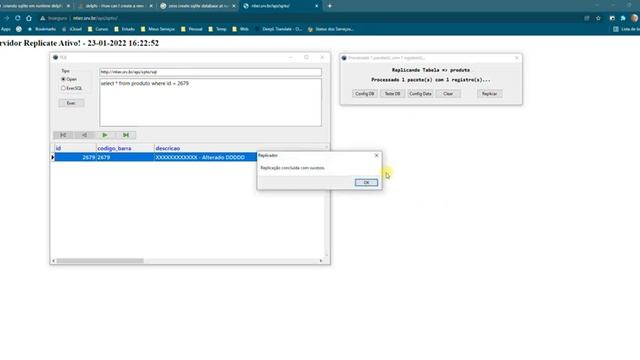This screenshot has height=360, width=640.
Task: Click OK in the Replicador dialog
Action: coord(366,182)
